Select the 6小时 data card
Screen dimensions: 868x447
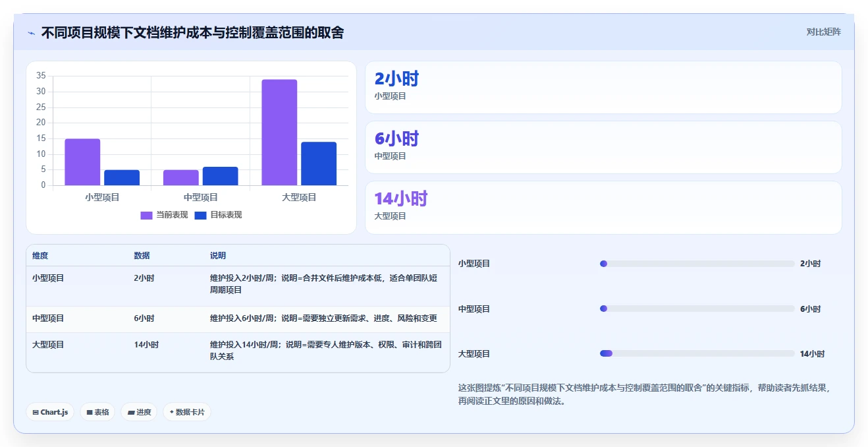pos(603,147)
